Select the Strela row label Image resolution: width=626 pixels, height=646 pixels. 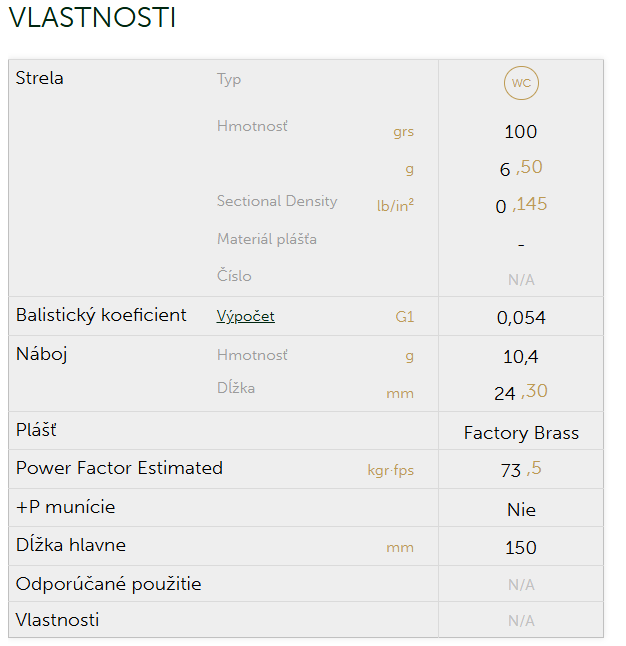pyautogui.click(x=40, y=78)
